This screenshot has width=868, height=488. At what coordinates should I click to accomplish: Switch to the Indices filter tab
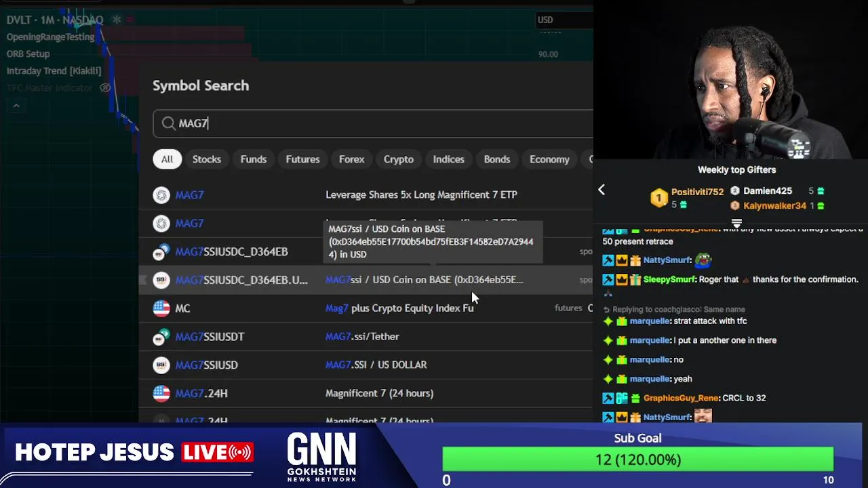(x=449, y=159)
